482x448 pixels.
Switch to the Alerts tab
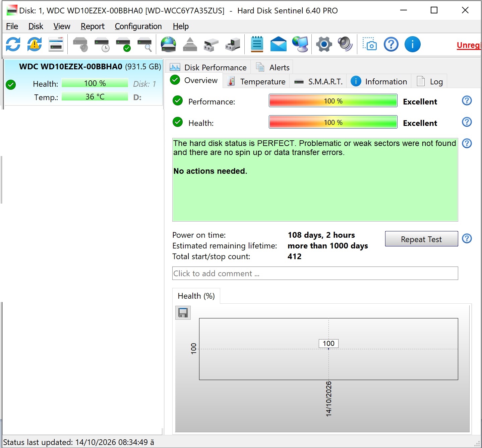273,67
